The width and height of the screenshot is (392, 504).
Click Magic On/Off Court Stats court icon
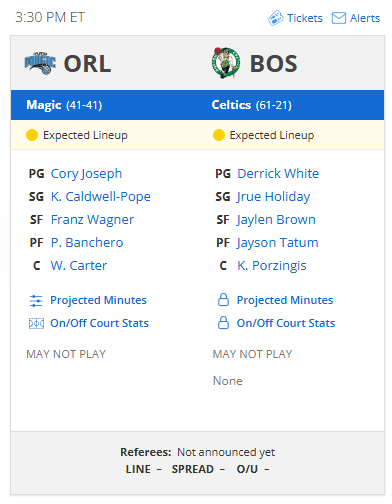point(36,323)
